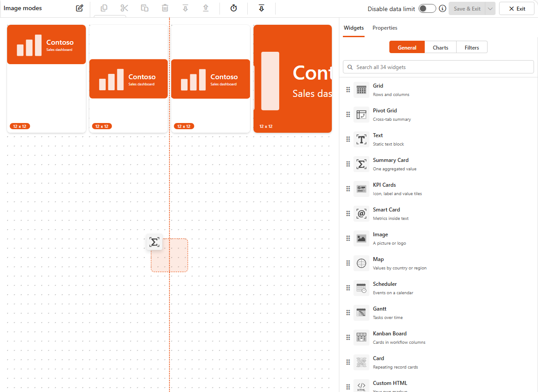Click the Gantt widget icon
The image size is (538, 392).
point(361,313)
